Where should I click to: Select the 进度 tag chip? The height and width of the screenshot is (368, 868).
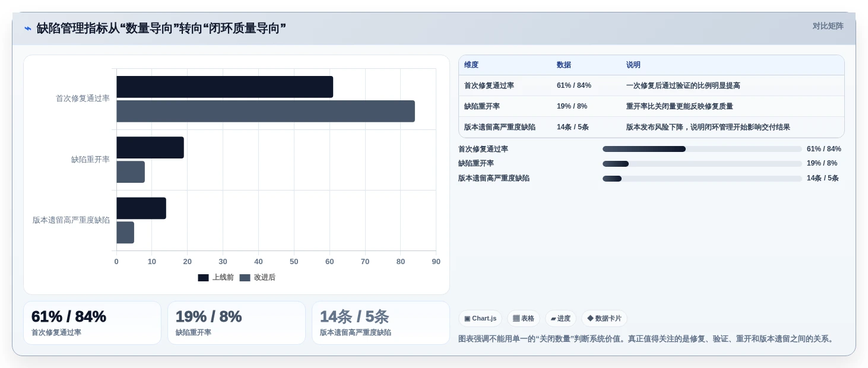tap(560, 318)
